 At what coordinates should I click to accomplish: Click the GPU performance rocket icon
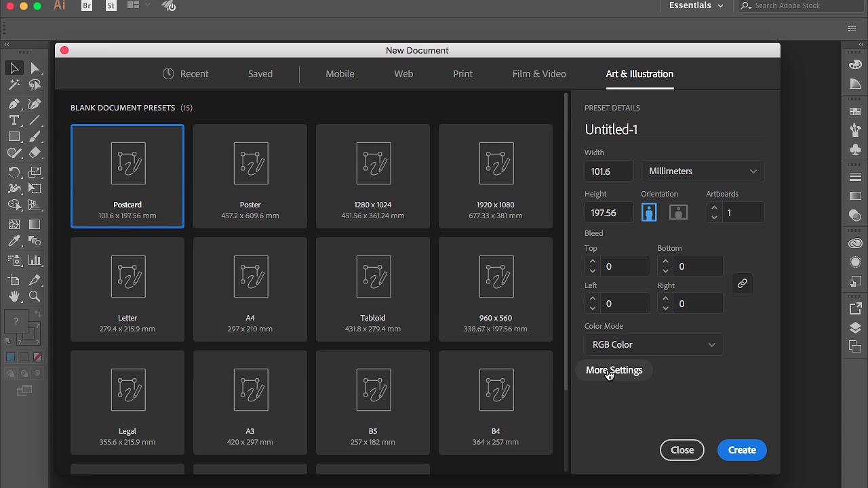[169, 5]
